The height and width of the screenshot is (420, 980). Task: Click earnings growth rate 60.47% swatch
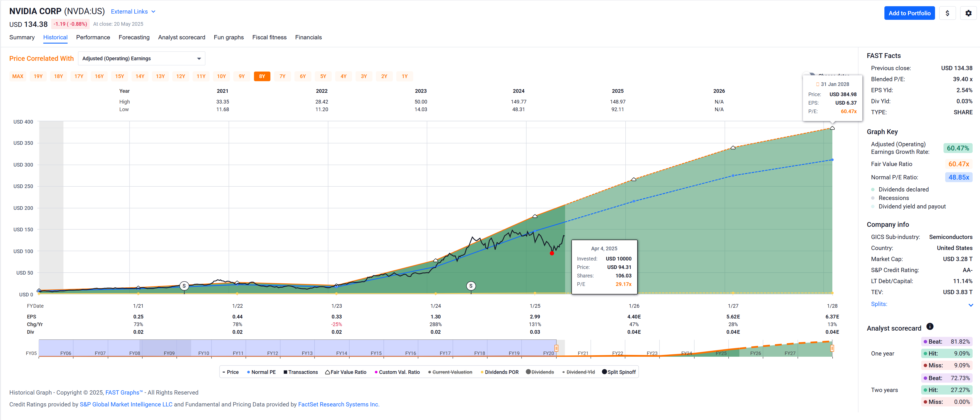(958, 148)
